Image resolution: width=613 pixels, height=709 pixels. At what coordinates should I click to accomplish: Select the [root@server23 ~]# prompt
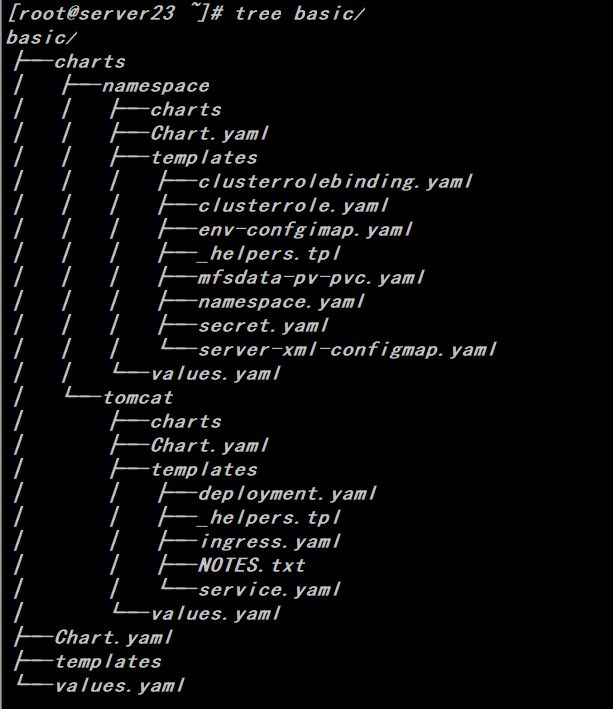point(115,14)
